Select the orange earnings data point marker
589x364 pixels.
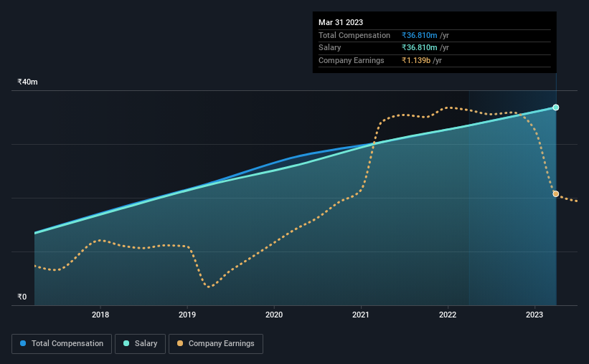tap(555, 194)
